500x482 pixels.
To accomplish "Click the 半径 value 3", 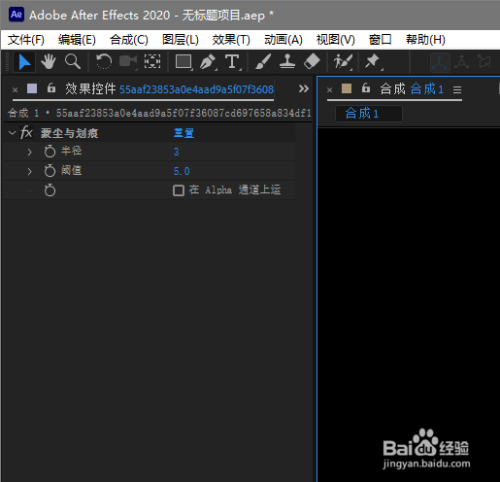I will (x=176, y=152).
